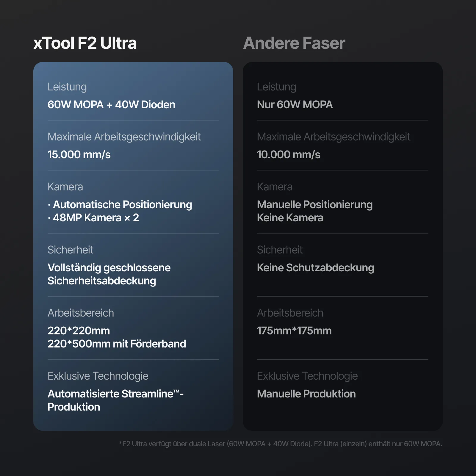The height and width of the screenshot is (476, 476).
Task: Click the xTool F2 Ultra heading
Action: [x=85, y=43]
